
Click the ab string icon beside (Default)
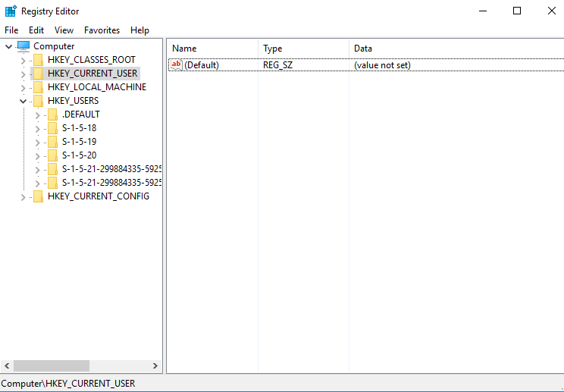(177, 65)
